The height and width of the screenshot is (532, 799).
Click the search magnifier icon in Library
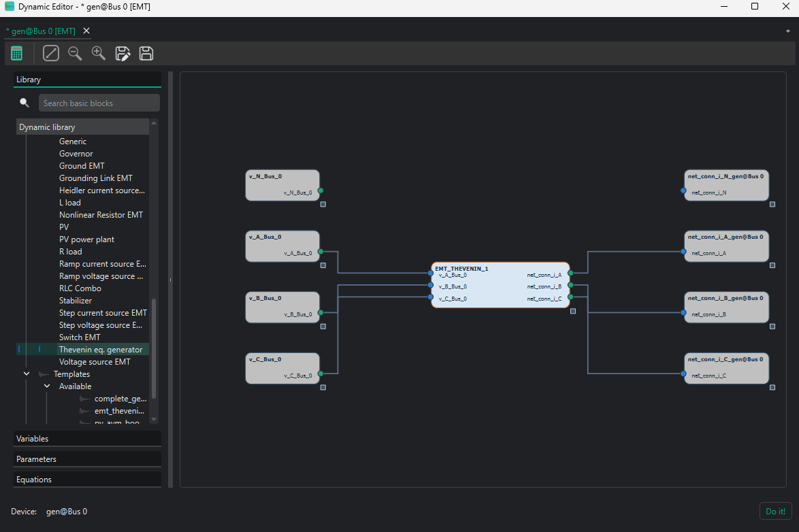25,103
